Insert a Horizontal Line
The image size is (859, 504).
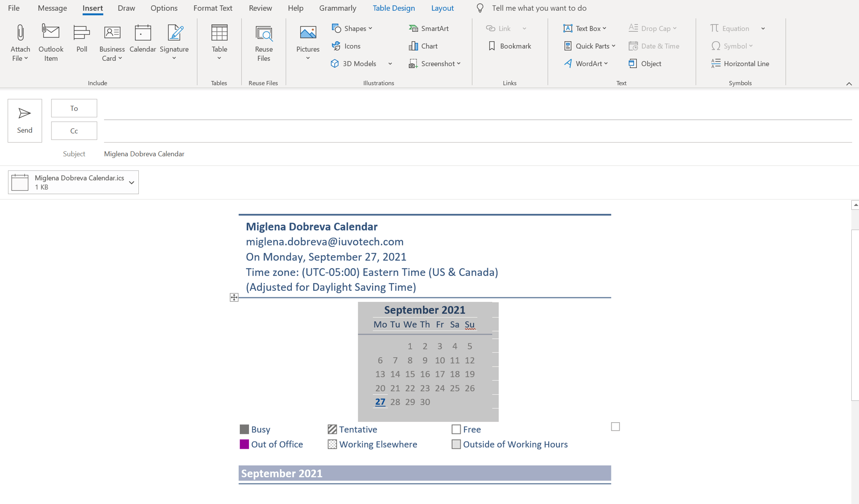(x=740, y=63)
